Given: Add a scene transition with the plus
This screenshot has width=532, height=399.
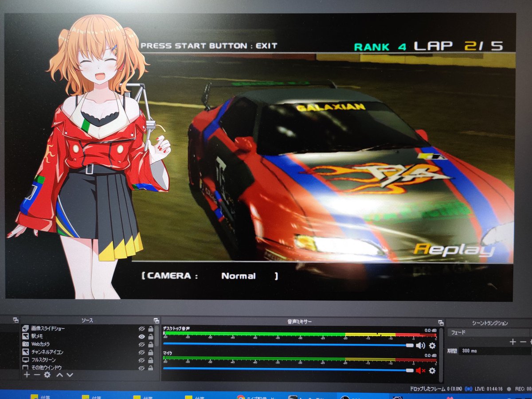Looking at the screenshot, I should (x=513, y=342).
